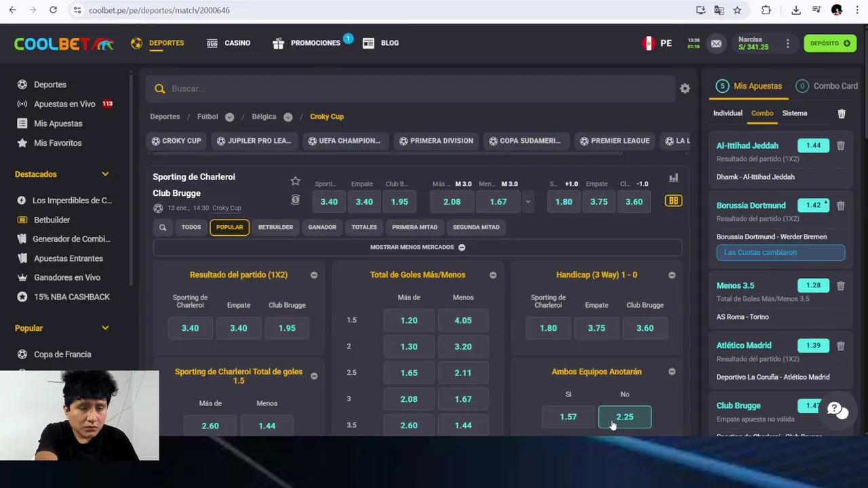Open the live chat support bubble

pyautogui.click(x=837, y=410)
